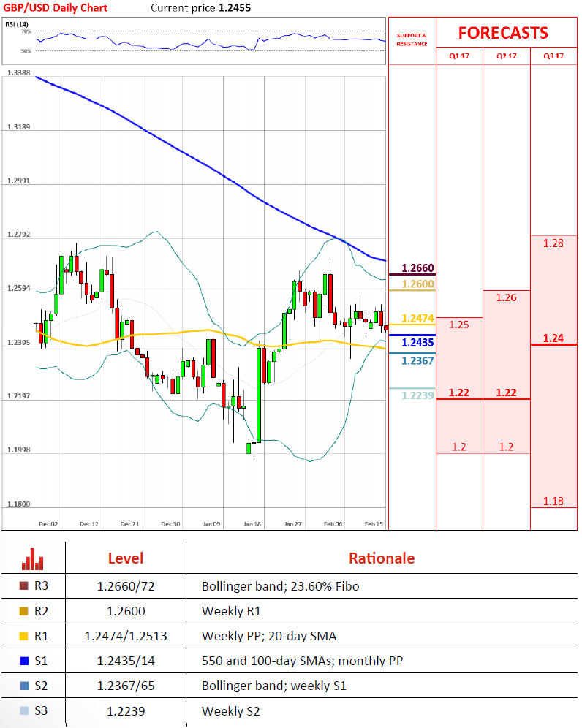Click the 1.2474 level label
The width and height of the screenshot is (582, 728).
(x=417, y=318)
